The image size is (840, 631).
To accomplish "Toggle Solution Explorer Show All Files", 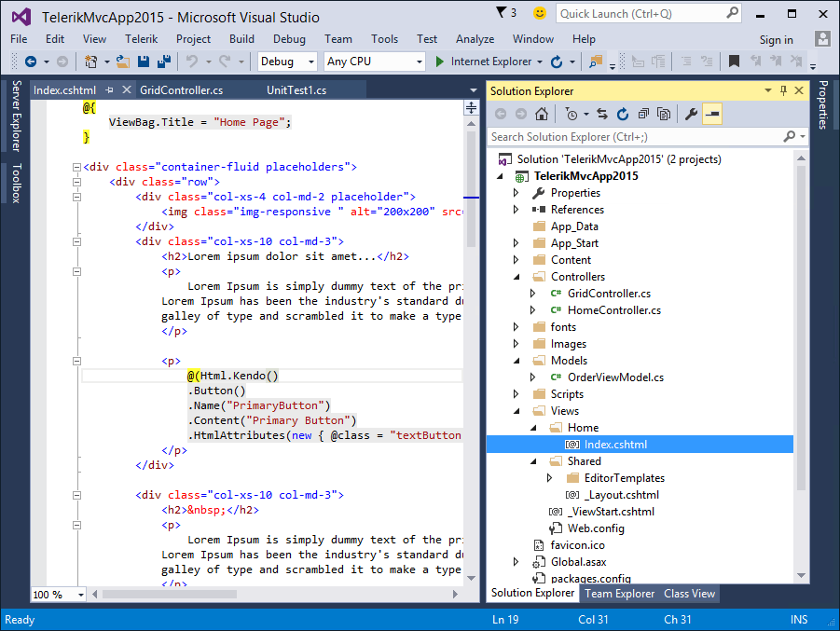I will [664, 114].
